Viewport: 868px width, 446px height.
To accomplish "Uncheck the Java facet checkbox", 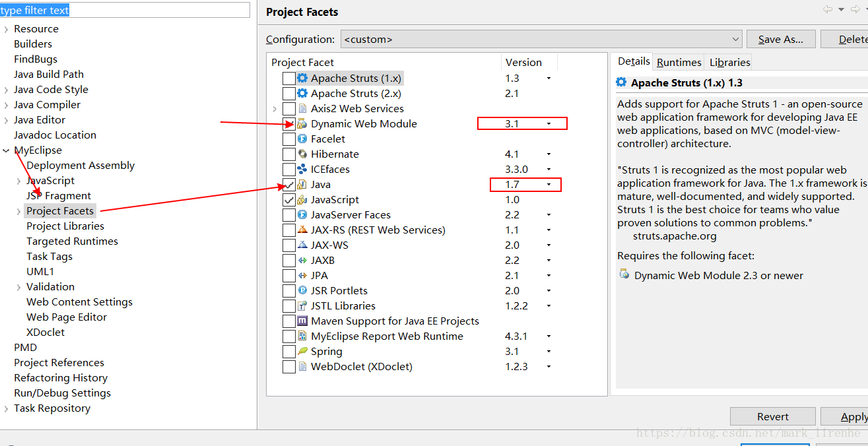I will click(x=288, y=184).
